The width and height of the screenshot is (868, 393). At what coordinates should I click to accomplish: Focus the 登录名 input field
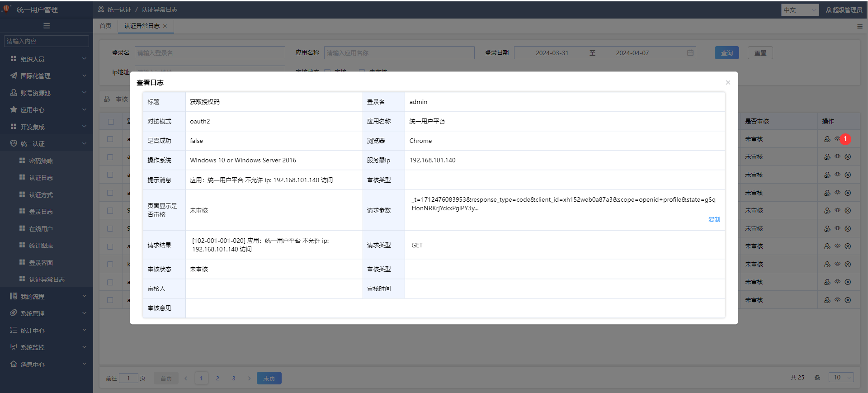tap(210, 53)
